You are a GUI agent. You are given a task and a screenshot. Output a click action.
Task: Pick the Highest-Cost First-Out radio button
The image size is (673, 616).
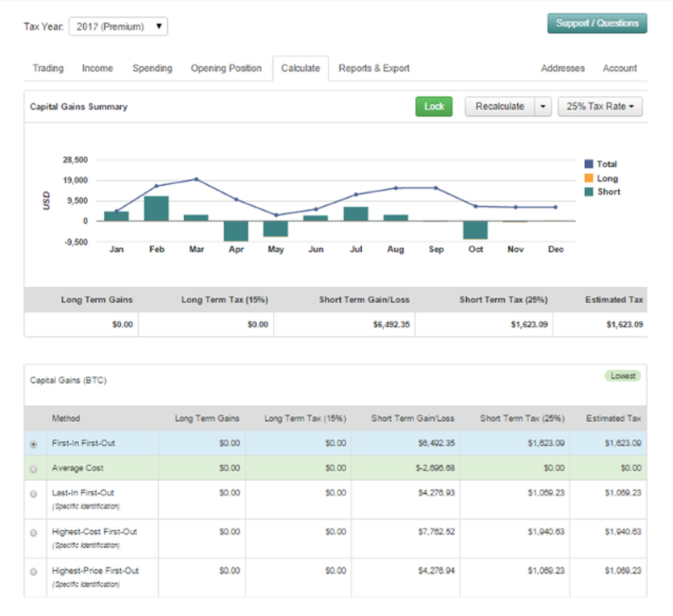(34, 533)
